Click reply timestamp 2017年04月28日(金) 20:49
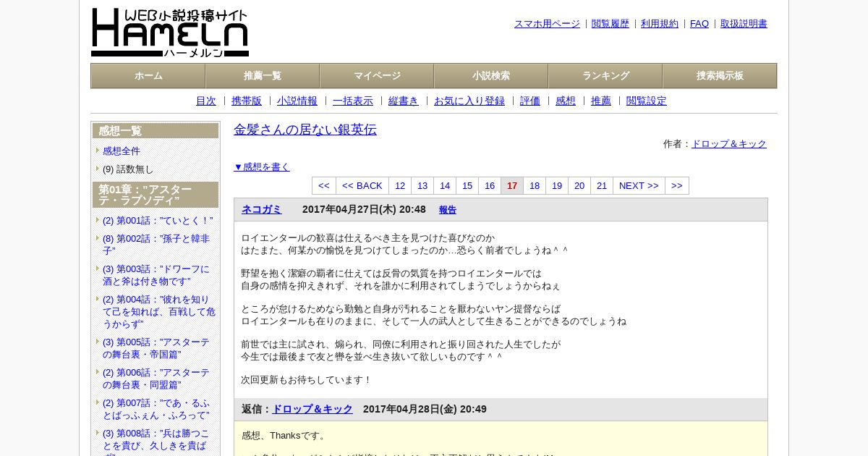 [425, 409]
